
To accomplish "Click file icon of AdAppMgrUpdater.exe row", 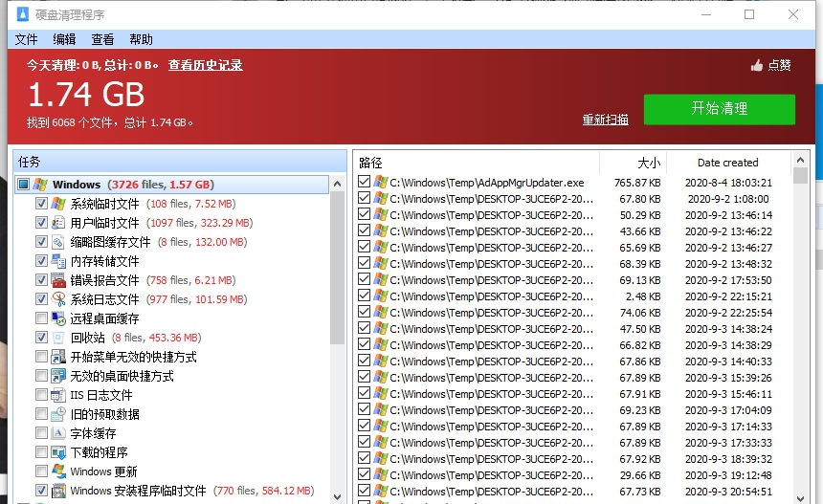I will (381, 182).
